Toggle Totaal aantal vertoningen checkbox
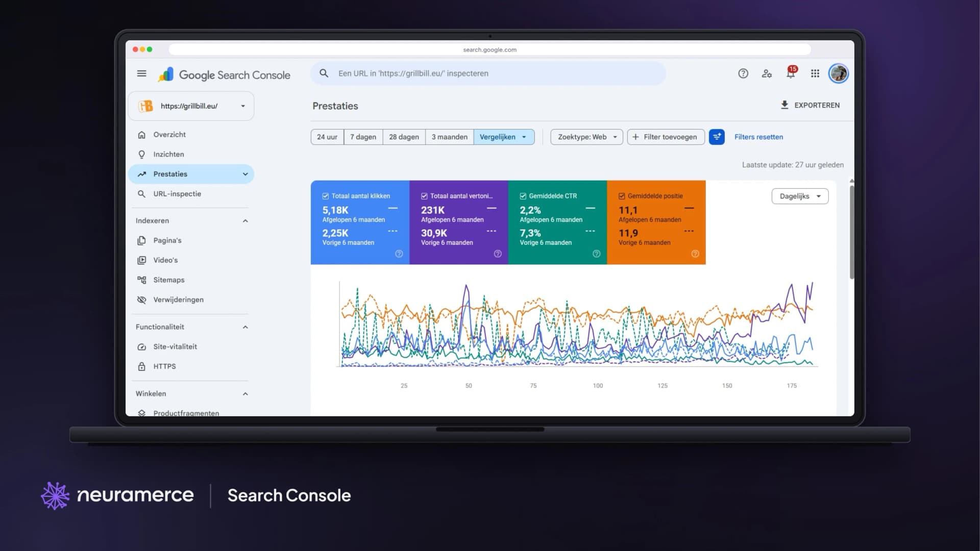 tap(424, 196)
